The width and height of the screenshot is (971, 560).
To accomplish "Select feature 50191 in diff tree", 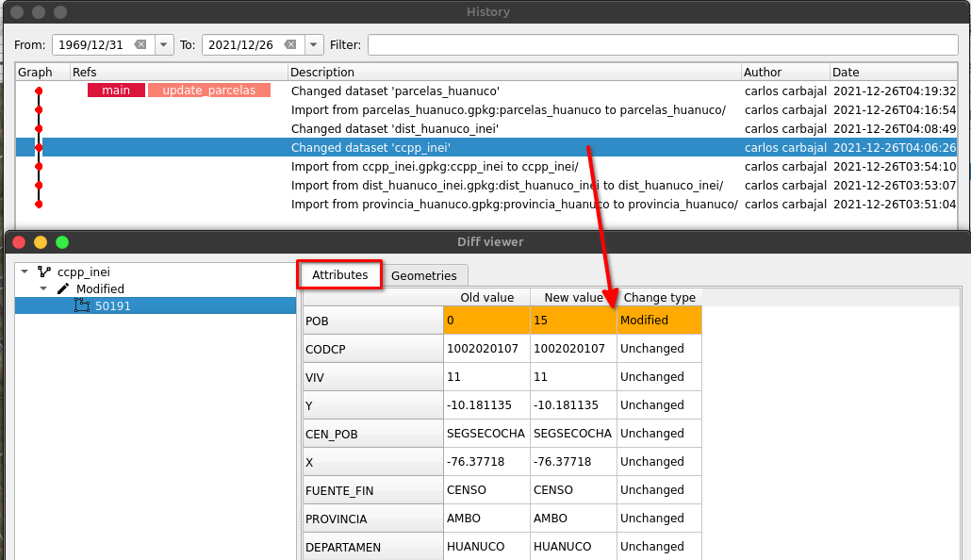I will [156, 306].
